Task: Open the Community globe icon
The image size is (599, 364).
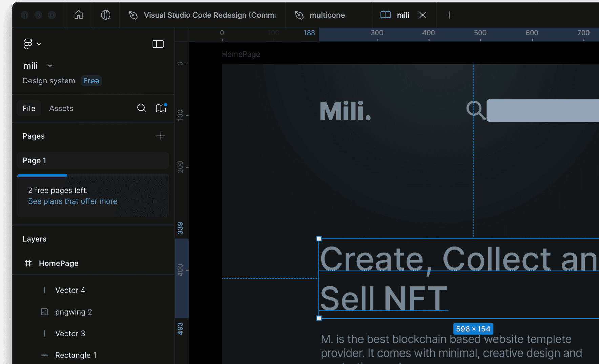Action: pyautogui.click(x=105, y=15)
